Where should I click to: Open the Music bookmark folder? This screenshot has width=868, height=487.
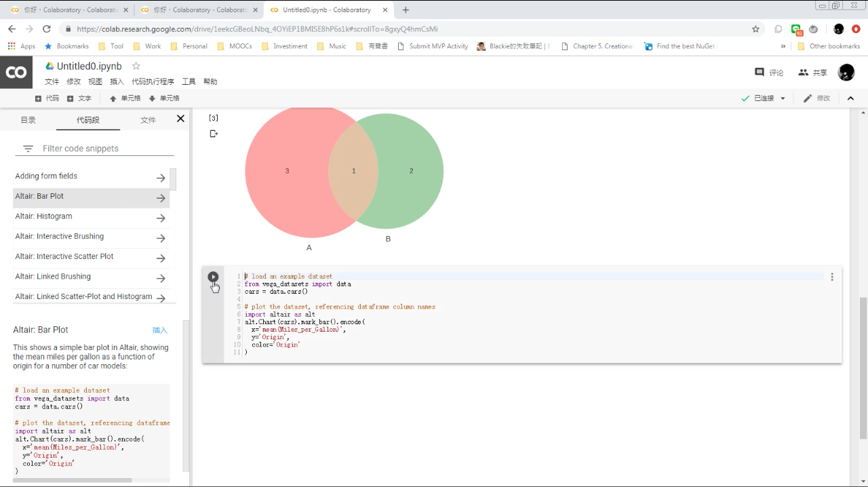(x=332, y=46)
